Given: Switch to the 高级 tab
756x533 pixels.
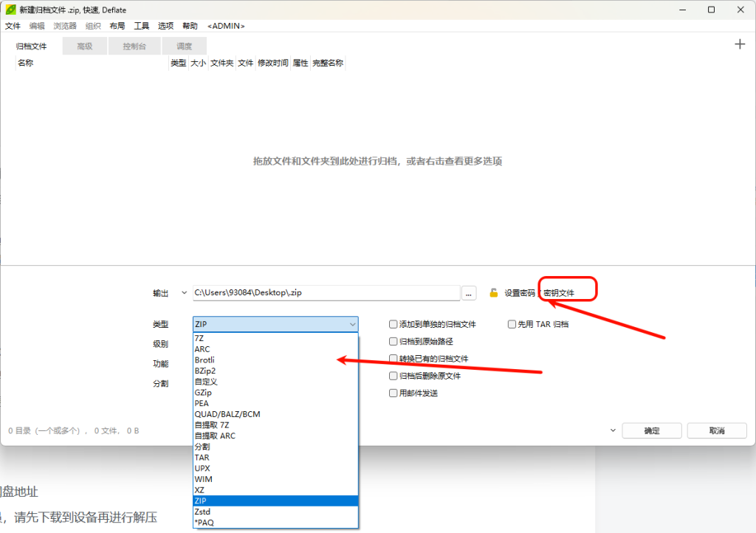Looking at the screenshot, I should 85,46.
